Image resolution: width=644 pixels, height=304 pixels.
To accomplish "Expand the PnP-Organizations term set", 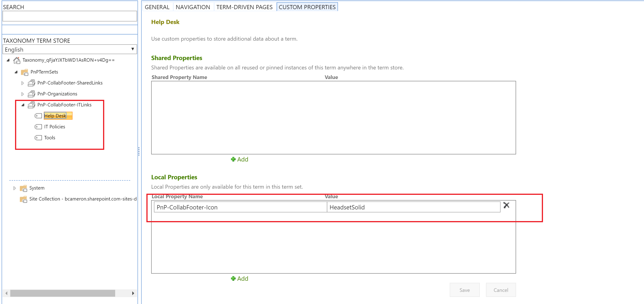I will (23, 94).
